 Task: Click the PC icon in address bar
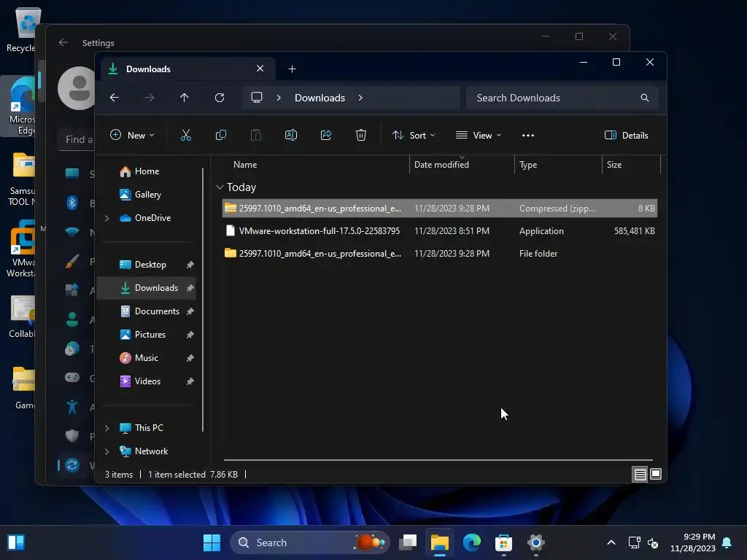pyautogui.click(x=257, y=98)
